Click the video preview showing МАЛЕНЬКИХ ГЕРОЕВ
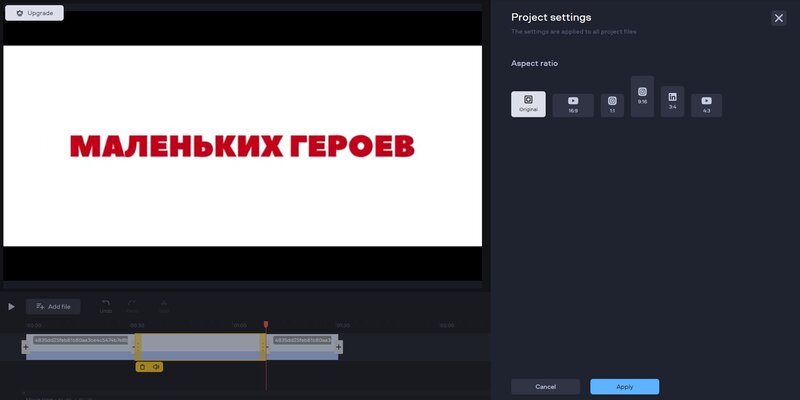The height and width of the screenshot is (400, 800). point(242,146)
